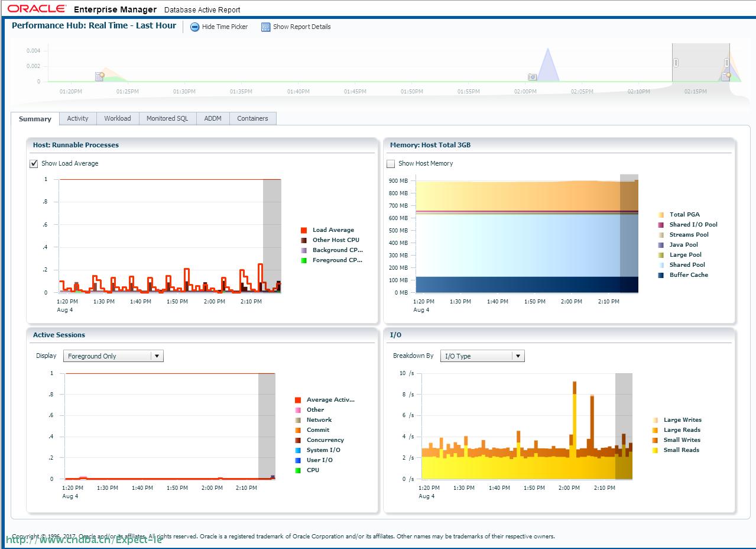Viewport: 756px width, 549px height.
Task: Click the Streams Pool legend swatch
Action: tap(661, 235)
